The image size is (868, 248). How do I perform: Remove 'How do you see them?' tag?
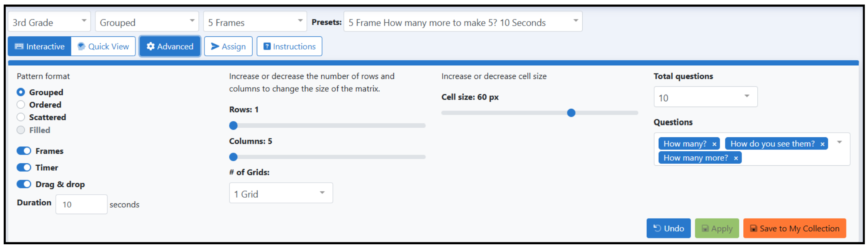pos(823,144)
